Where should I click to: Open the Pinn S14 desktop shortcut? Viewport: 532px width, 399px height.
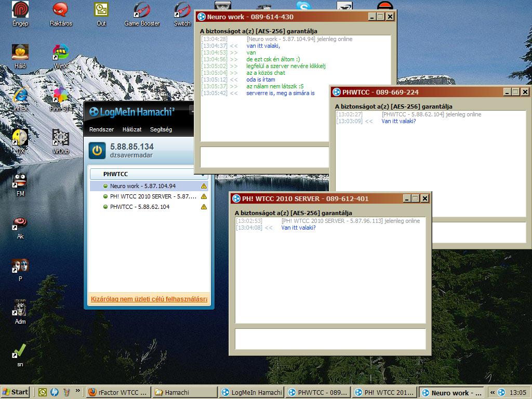coord(61,99)
